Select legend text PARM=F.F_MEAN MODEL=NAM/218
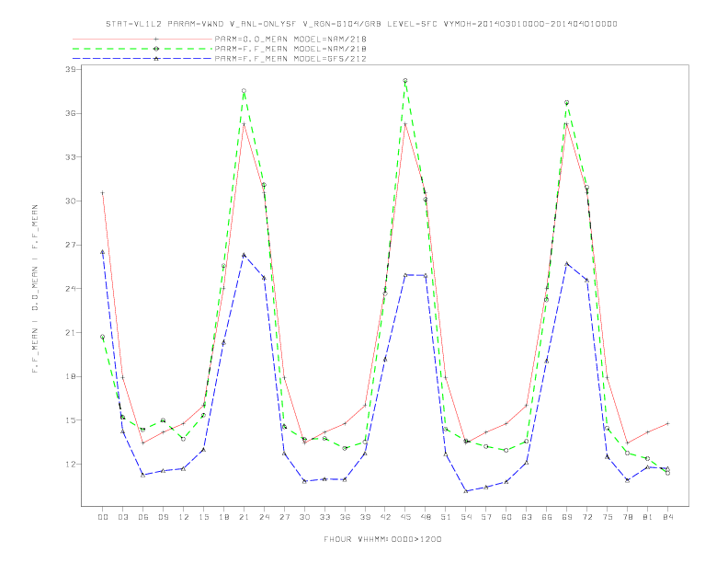 (x=290, y=49)
